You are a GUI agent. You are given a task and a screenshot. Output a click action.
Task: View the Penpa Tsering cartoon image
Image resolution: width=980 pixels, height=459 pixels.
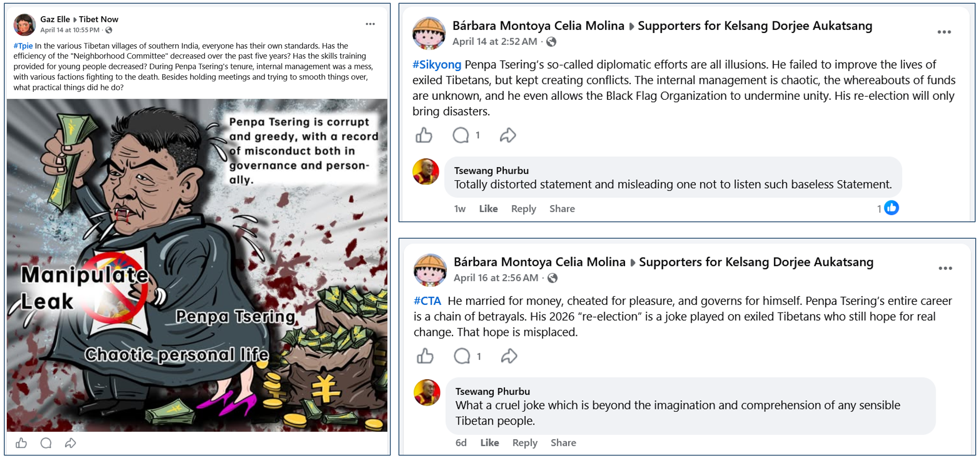coord(197,265)
